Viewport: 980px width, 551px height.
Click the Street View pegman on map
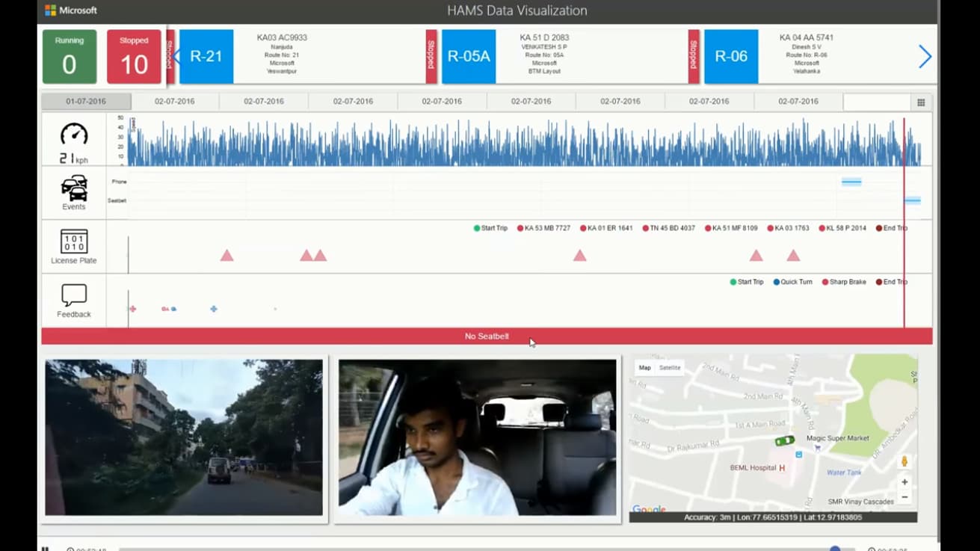click(x=905, y=462)
